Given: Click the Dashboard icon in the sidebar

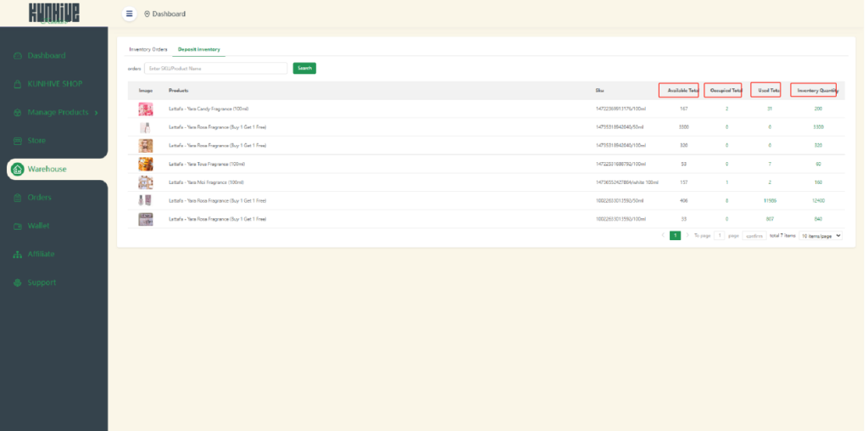Looking at the screenshot, I should pyautogui.click(x=18, y=56).
